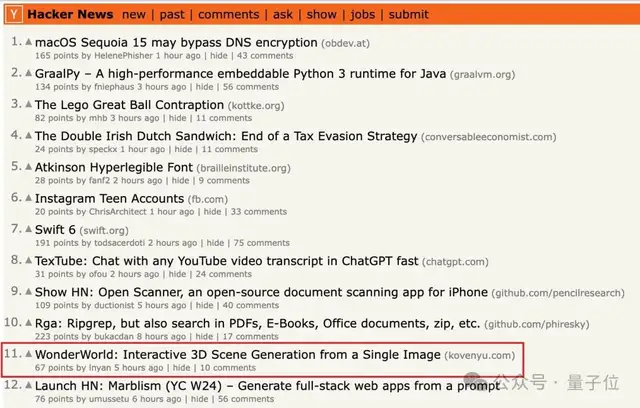Upvote the Swift 6 story
This screenshot has height=408, width=640.
click(29, 230)
